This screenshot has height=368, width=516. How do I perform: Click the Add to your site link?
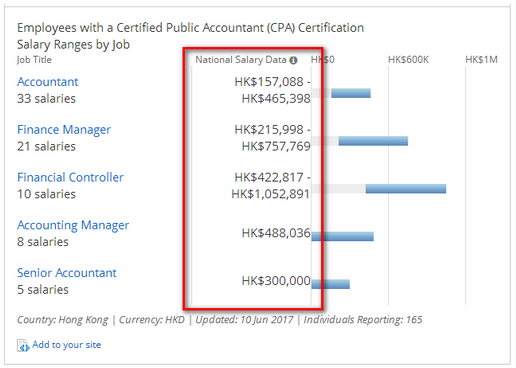coord(66,345)
